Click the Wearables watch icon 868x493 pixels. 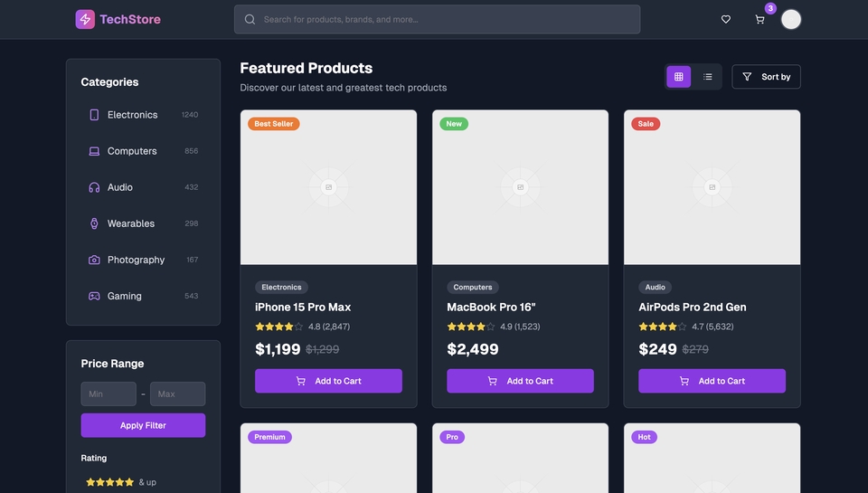click(94, 223)
